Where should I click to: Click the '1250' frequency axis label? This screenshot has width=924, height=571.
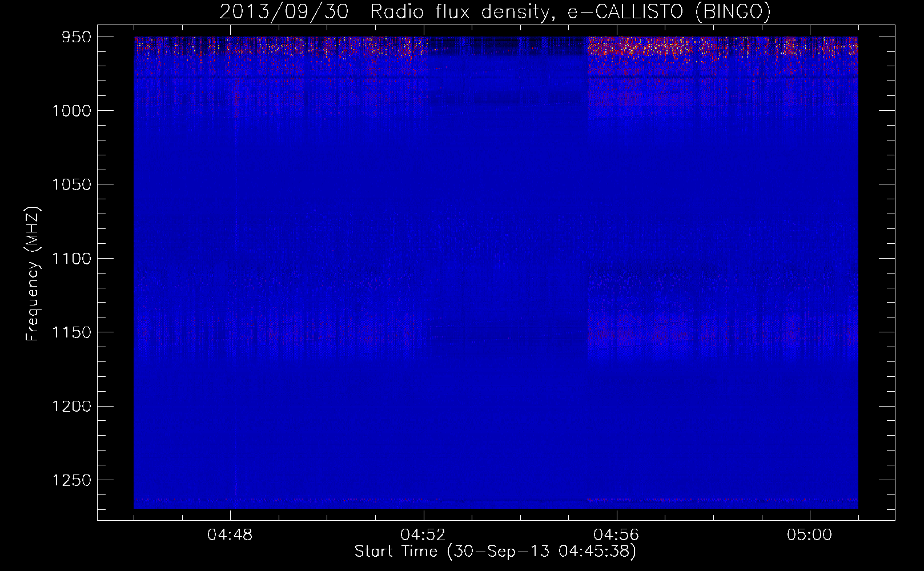pyautogui.click(x=71, y=480)
